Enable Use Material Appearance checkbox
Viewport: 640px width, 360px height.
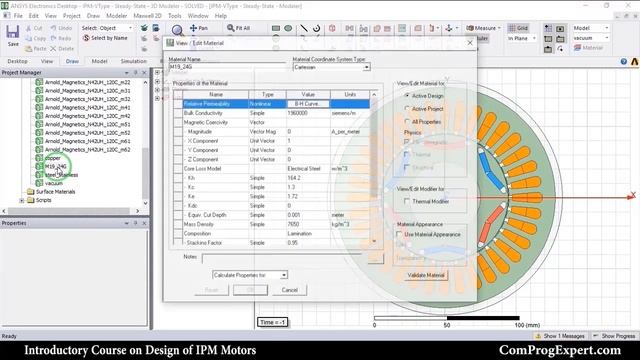pyautogui.click(x=399, y=234)
